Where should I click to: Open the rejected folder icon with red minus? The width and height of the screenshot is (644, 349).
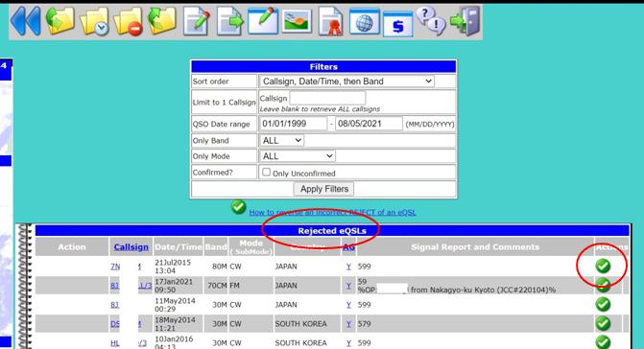point(129,21)
